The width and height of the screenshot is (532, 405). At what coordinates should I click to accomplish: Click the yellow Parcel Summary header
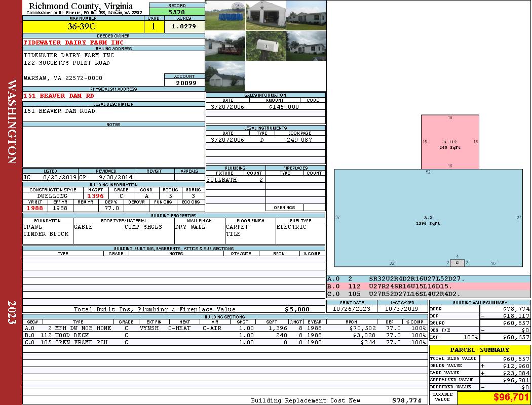pos(480,350)
